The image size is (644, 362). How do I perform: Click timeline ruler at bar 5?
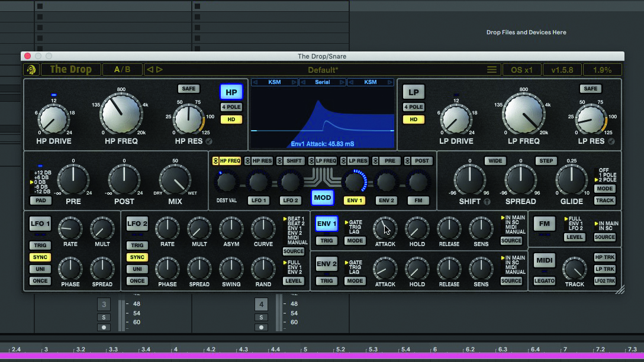305,350
